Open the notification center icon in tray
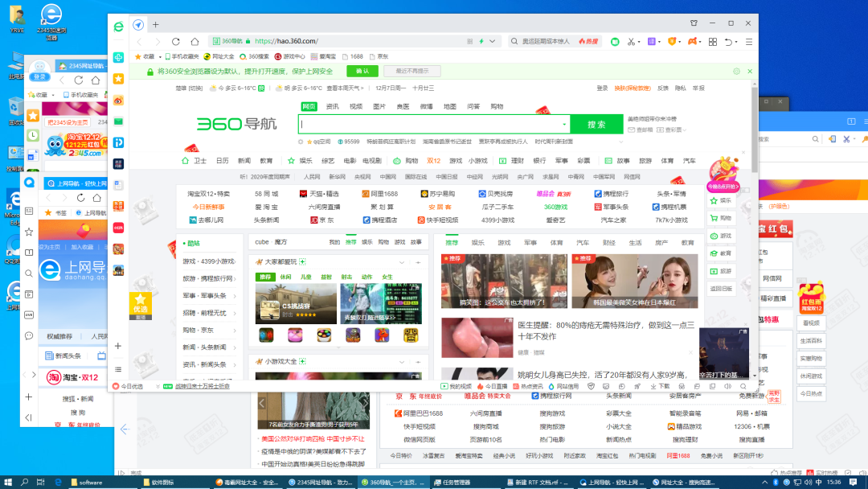This screenshot has height=489, width=868. [x=853, y=483]
